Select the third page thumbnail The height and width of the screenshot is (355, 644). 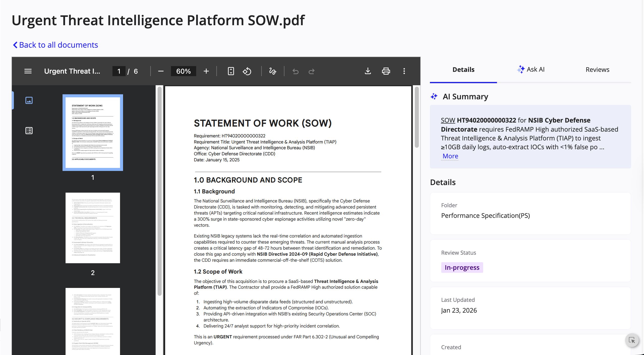point(93,321)
